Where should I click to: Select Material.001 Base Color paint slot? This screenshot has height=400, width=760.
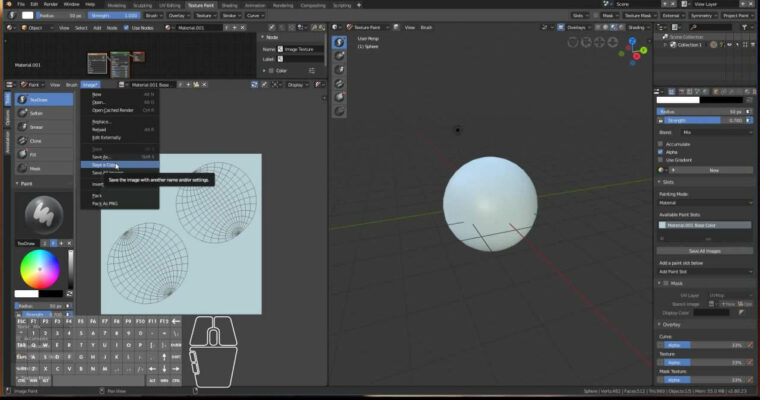pos(705,225)
